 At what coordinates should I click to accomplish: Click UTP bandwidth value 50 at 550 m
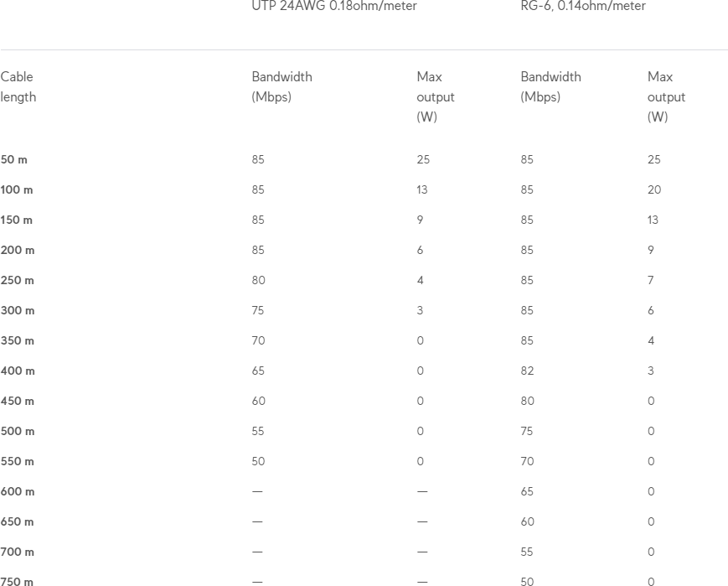click(x=258, y=461)
